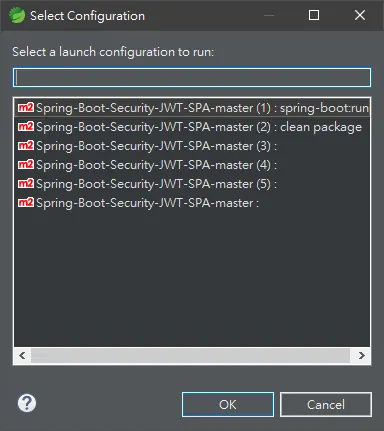Pick the Spring-Boot-Security-JWT-SPA-master (5) entry

(192, 184)
